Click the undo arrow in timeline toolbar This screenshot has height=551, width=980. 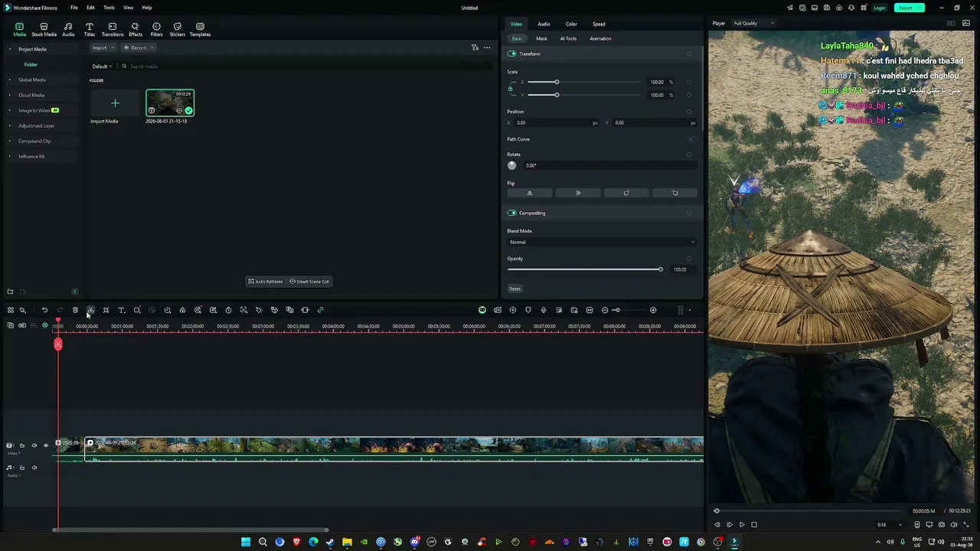[44, 310]
